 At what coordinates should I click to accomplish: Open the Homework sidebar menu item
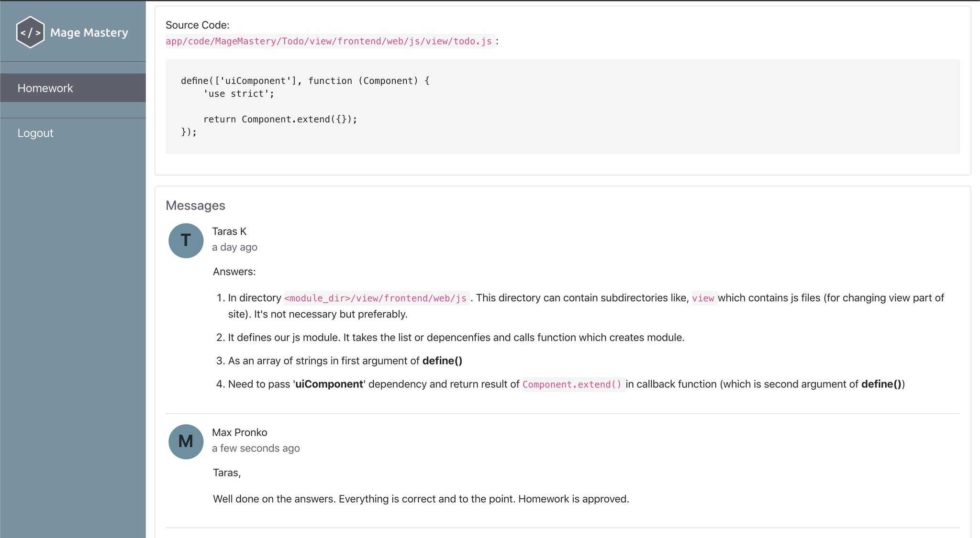pos(45,88)
